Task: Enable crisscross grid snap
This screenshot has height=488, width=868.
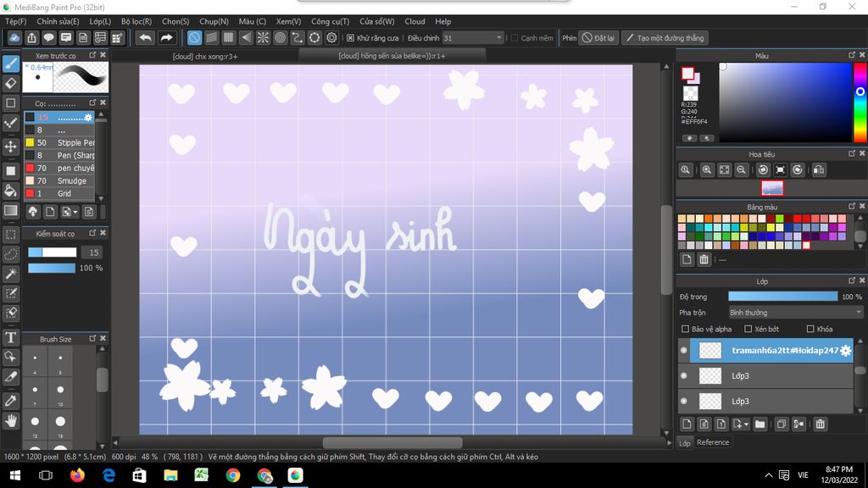Action: (229, 37)
